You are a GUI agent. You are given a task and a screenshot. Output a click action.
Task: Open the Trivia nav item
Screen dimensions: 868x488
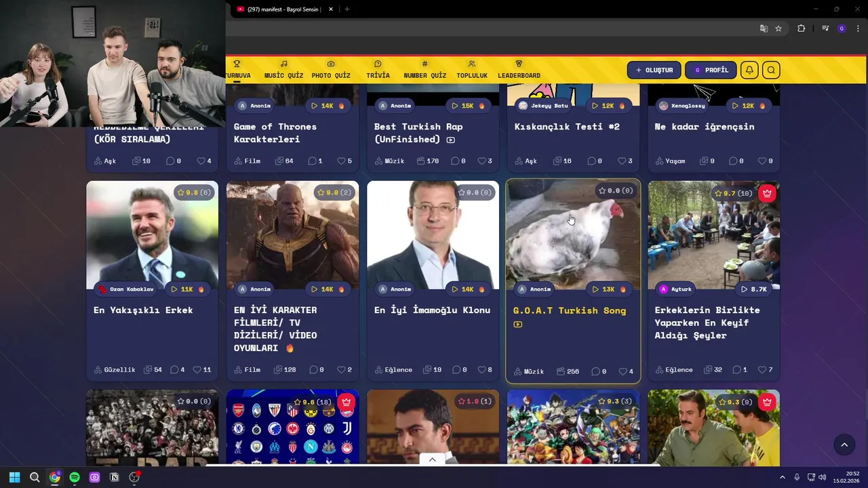tap(378, 70)
